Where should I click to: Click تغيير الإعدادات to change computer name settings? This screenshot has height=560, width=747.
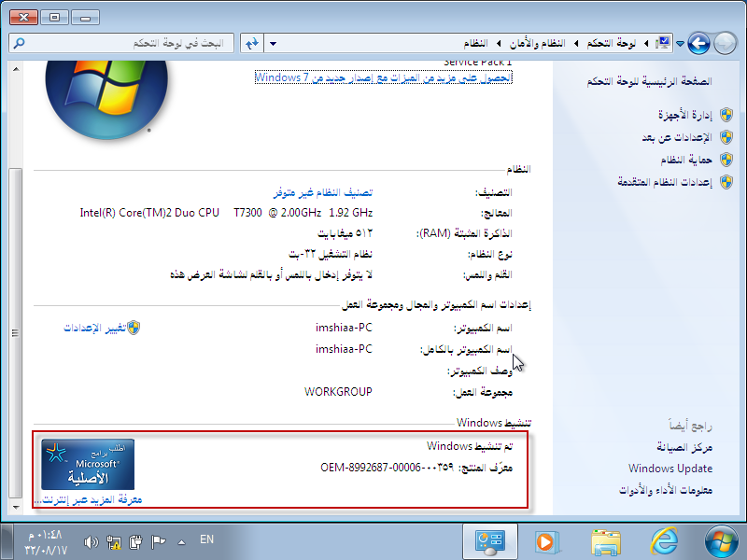(x=95, y=329)
